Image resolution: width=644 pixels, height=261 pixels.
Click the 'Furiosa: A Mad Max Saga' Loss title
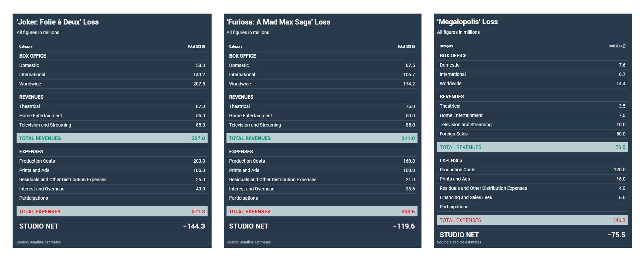[278, 22]
